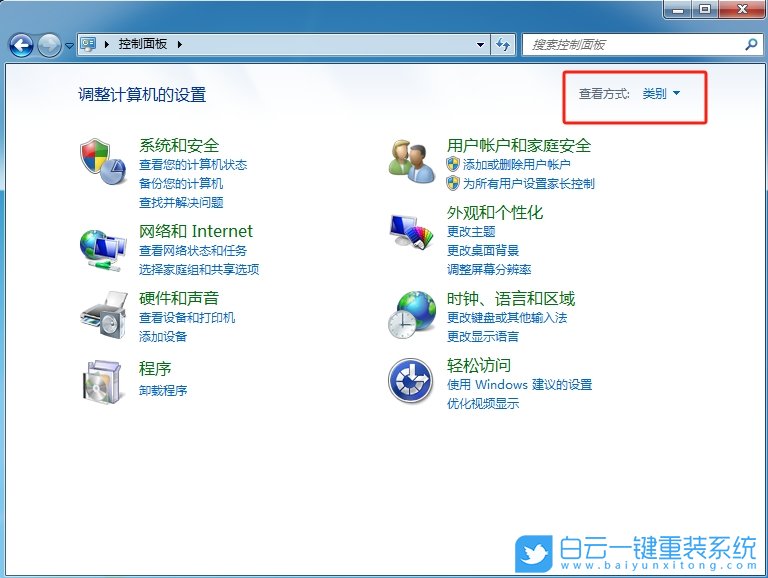Click 更改主题 link
Screen dimensions: 768x578
point(471,232)
